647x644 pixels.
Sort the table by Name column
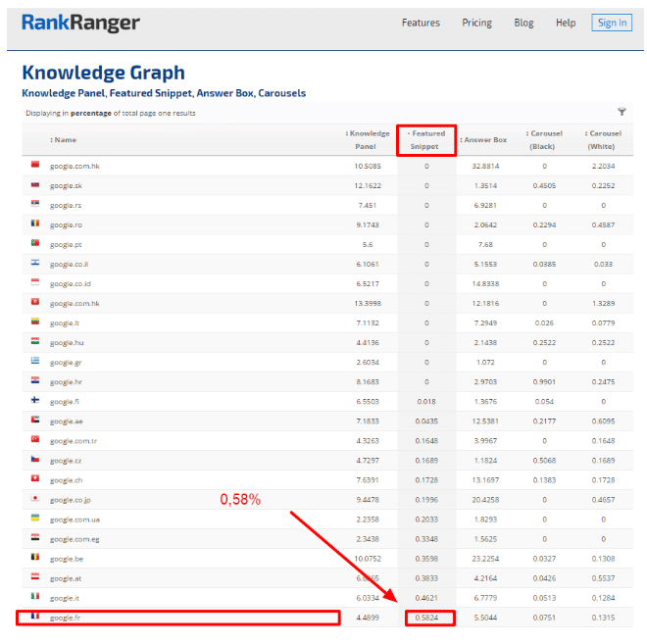coord(63,140)
